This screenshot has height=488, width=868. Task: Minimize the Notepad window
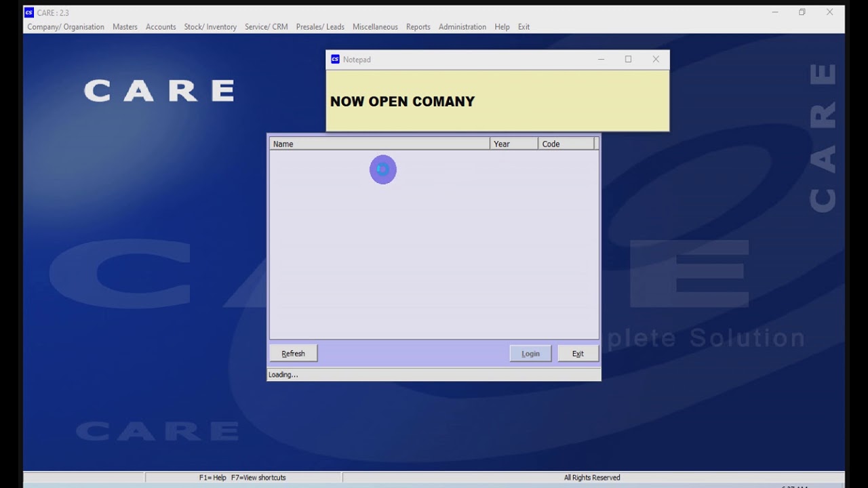click(601, 60)
